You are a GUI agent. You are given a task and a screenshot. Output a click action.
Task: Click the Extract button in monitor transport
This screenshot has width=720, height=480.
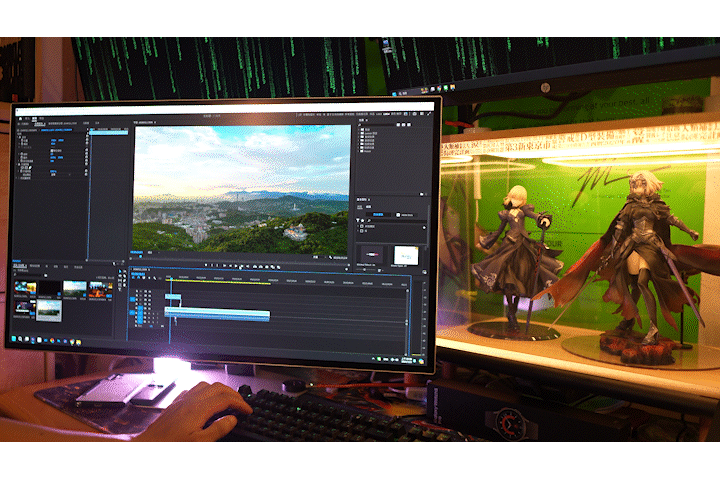tap(261, 266)
